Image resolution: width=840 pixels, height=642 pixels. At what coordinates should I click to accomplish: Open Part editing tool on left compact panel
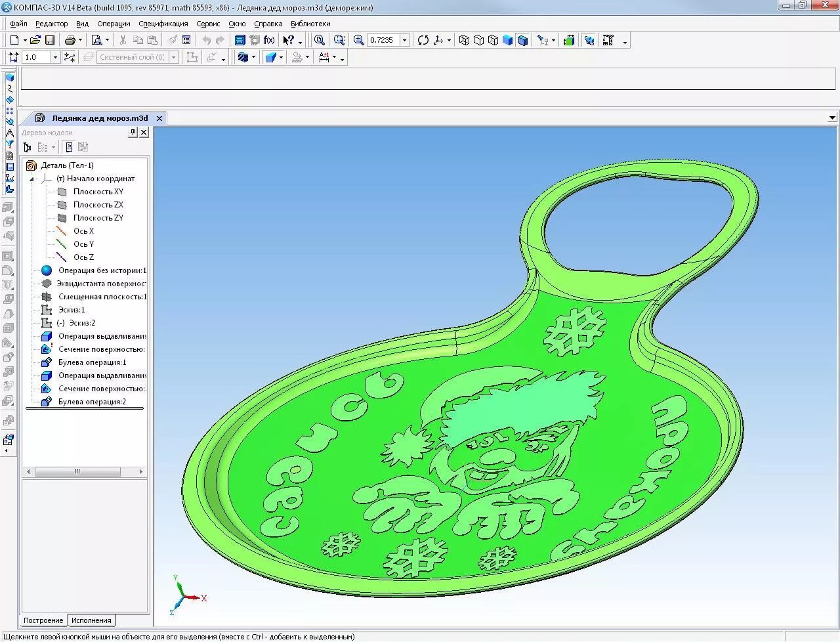click(x=9, y=77)
